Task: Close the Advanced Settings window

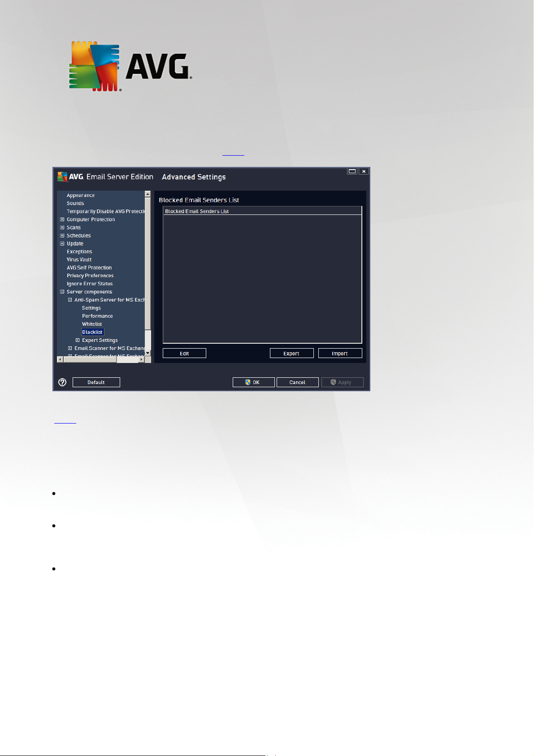Action: click(364, 171)
